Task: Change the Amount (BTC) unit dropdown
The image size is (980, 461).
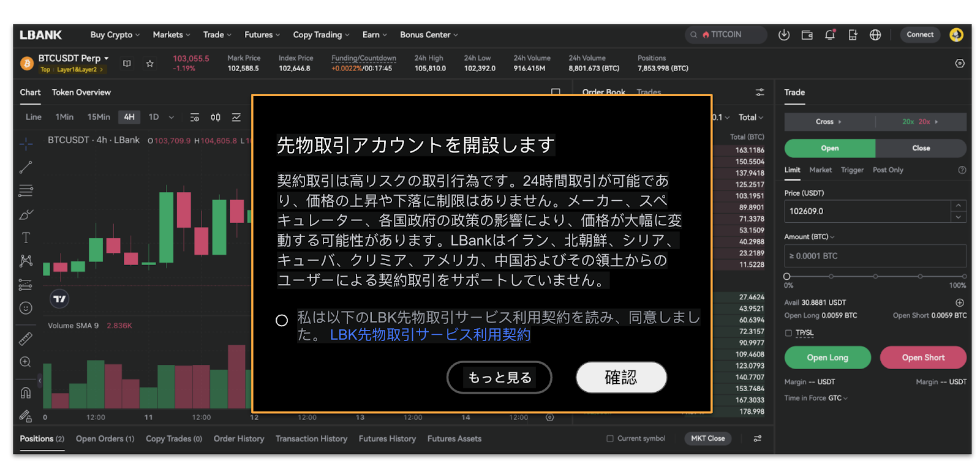Action: click(809, 236)
